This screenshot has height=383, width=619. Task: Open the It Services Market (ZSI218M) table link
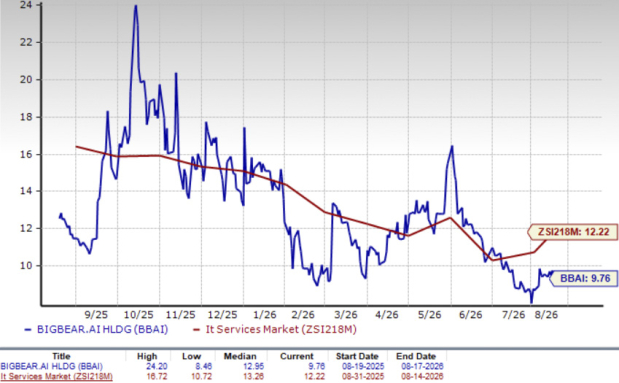click(x=56, y=376)
